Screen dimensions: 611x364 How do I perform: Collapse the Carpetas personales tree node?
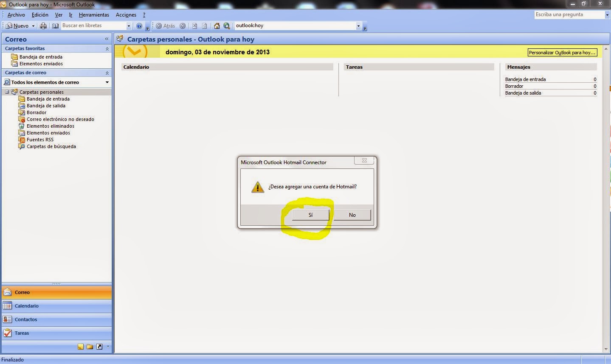coord(7,92)
